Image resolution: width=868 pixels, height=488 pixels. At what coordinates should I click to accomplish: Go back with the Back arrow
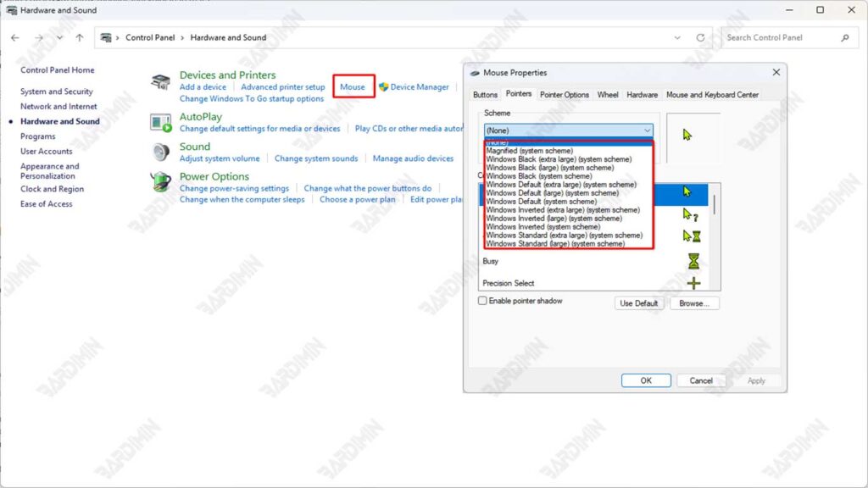pyautogui.click(x=15, y=37)
